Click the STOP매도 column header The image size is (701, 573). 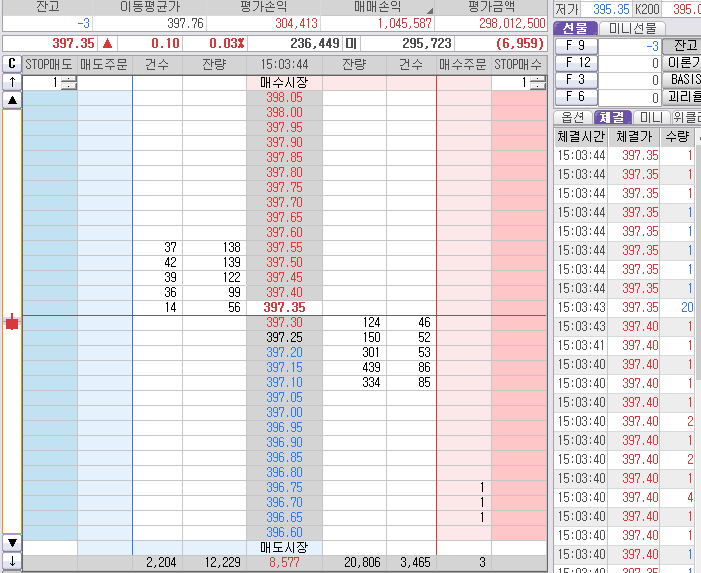49,64
